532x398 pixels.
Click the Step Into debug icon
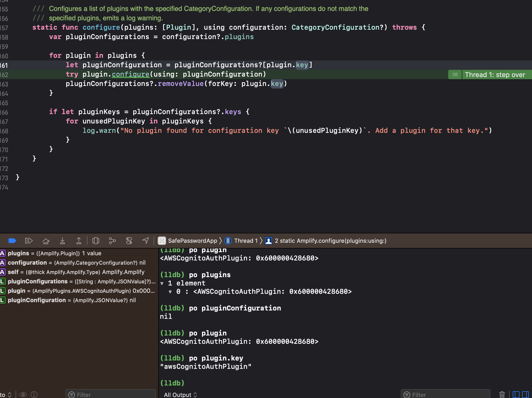coord(62,241)
